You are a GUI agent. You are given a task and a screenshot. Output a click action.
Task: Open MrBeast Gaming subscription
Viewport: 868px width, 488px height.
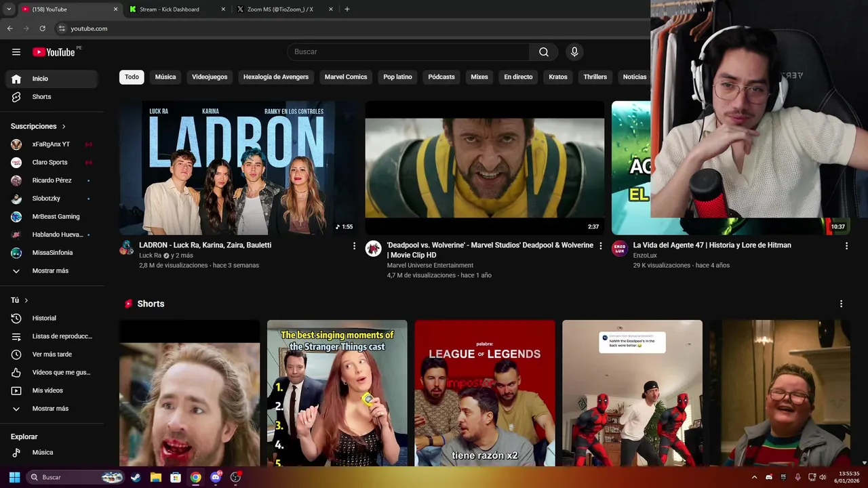pyautogui.click(x=52, y=216)
